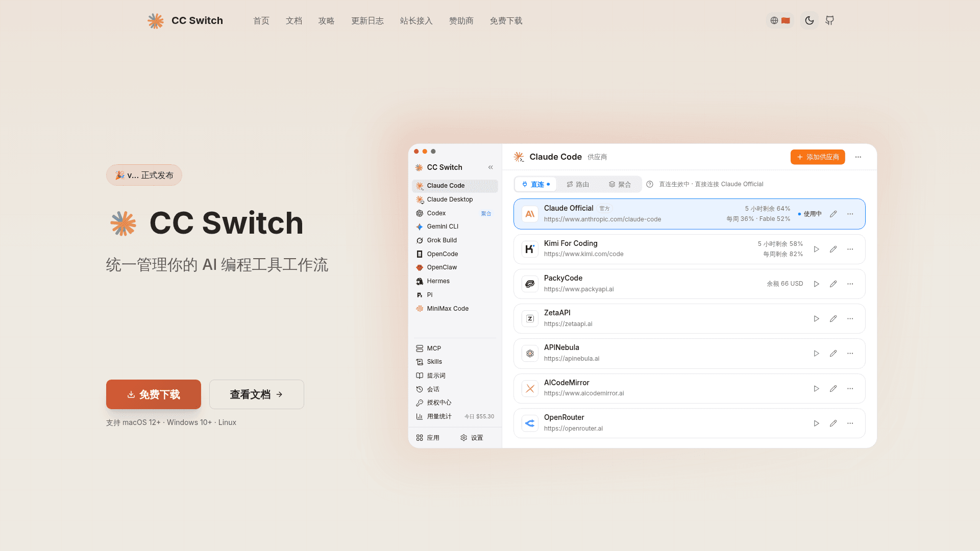
Task: Click the CC Switch logo in the header
Action: tap(185, 20)
